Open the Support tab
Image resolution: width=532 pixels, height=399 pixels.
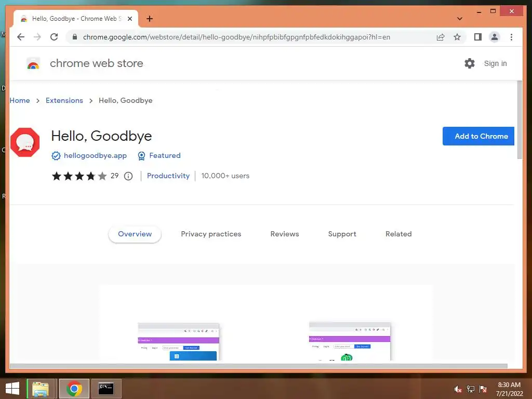342,234
